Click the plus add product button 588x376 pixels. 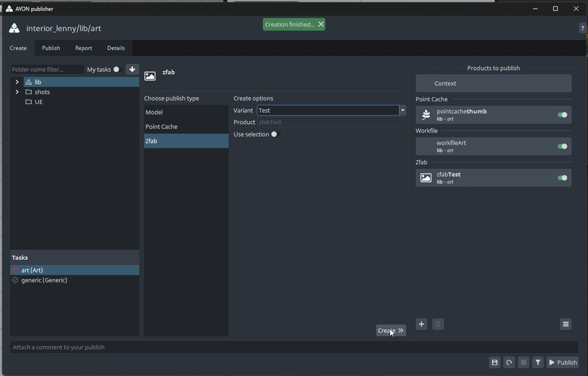[x=421, y=324]
